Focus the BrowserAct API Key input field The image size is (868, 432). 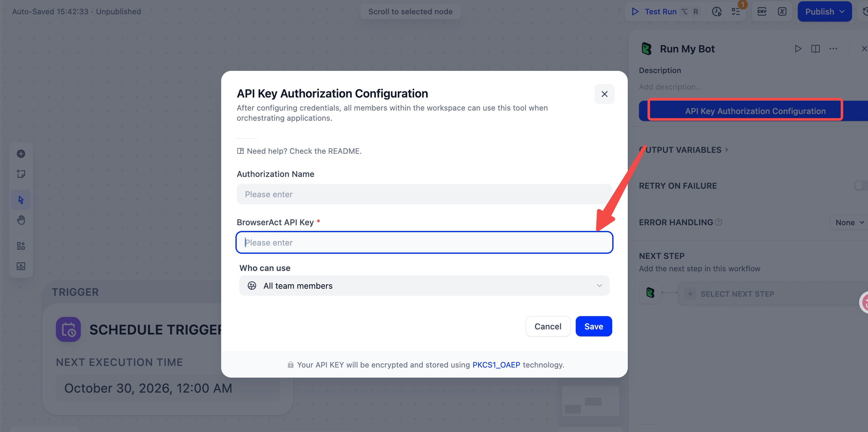click(424, 242)
